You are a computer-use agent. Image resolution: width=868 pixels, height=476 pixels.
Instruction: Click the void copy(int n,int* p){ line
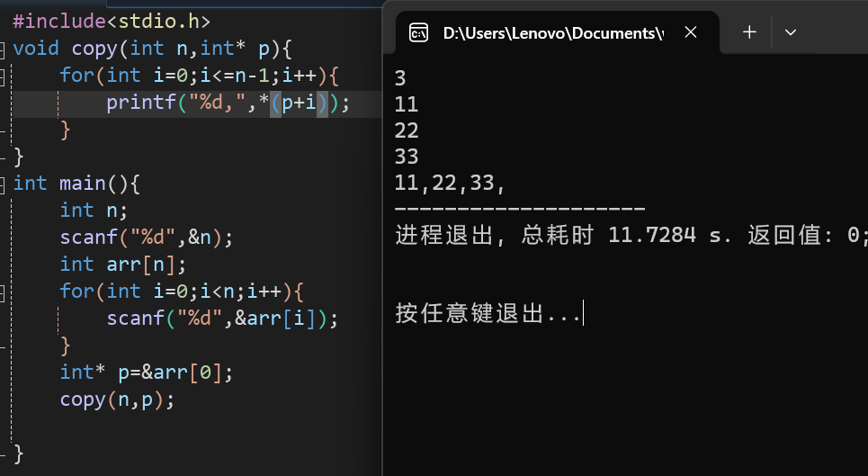point(152,49)
